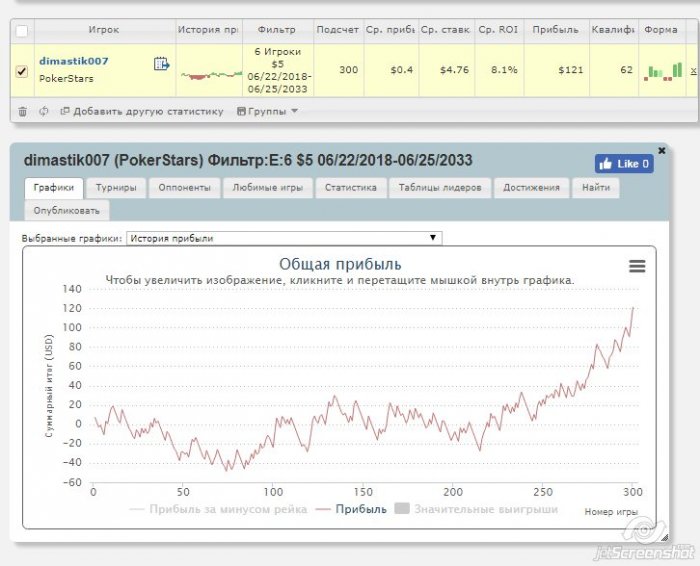The width and height of the screenshot is (700, 566).
Task: Open the Таблицы лидеров tab
Action: (440, 187)
